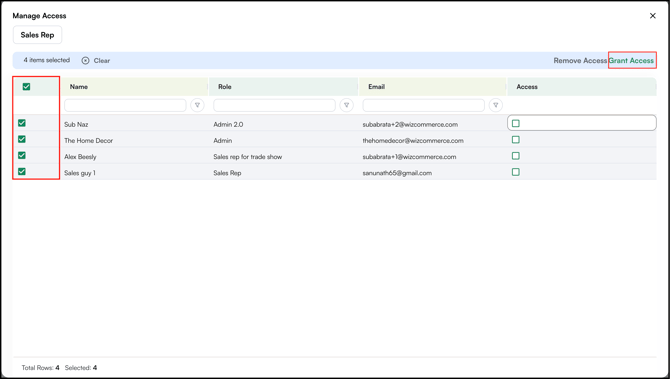The image size is (670, 379).
Task: Click the Clear selection icon
Action: pos(85,61)
